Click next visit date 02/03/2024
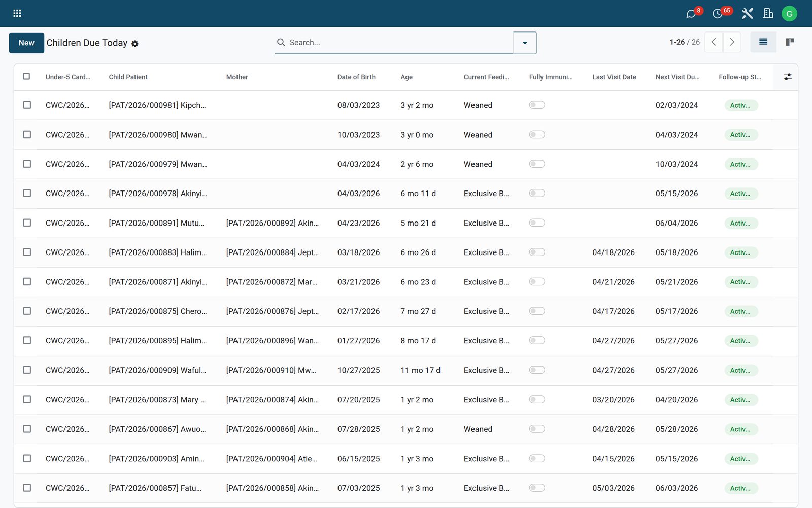The image size is (812, 508). 676,105
